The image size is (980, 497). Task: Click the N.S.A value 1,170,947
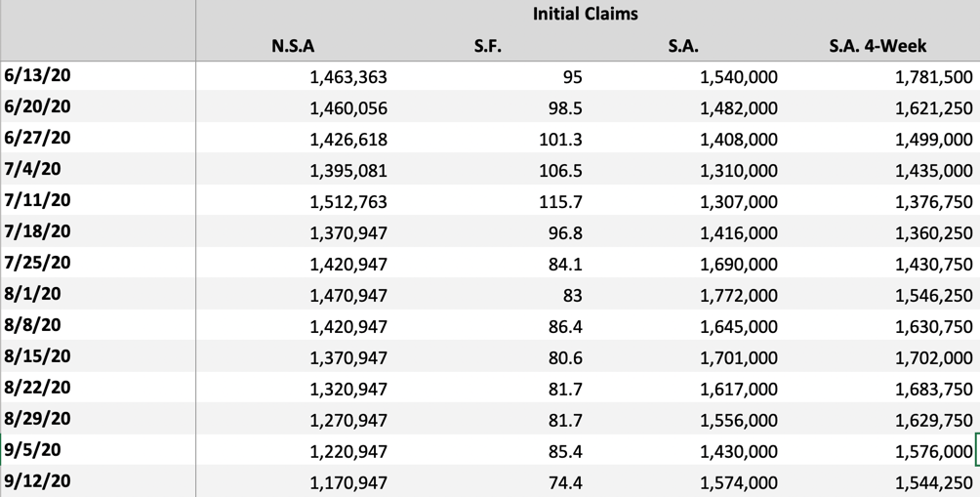(347, 483)
